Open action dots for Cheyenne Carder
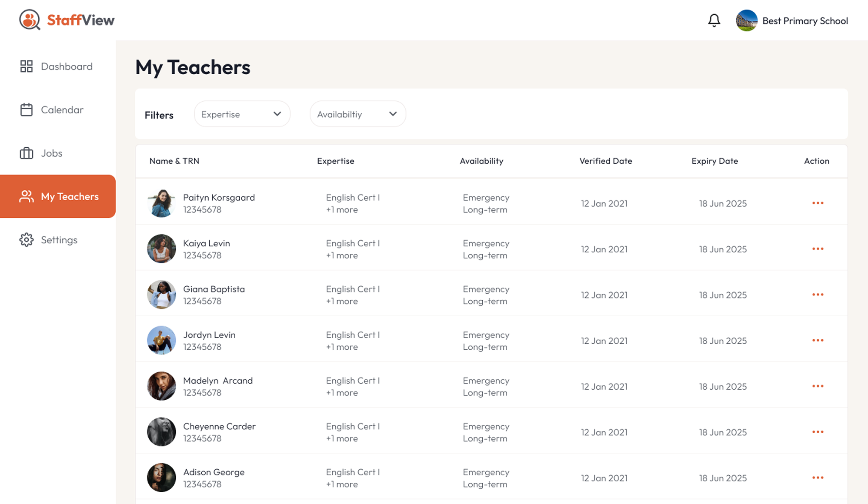This screenshot has width=868, height=504. pos(818,432)
